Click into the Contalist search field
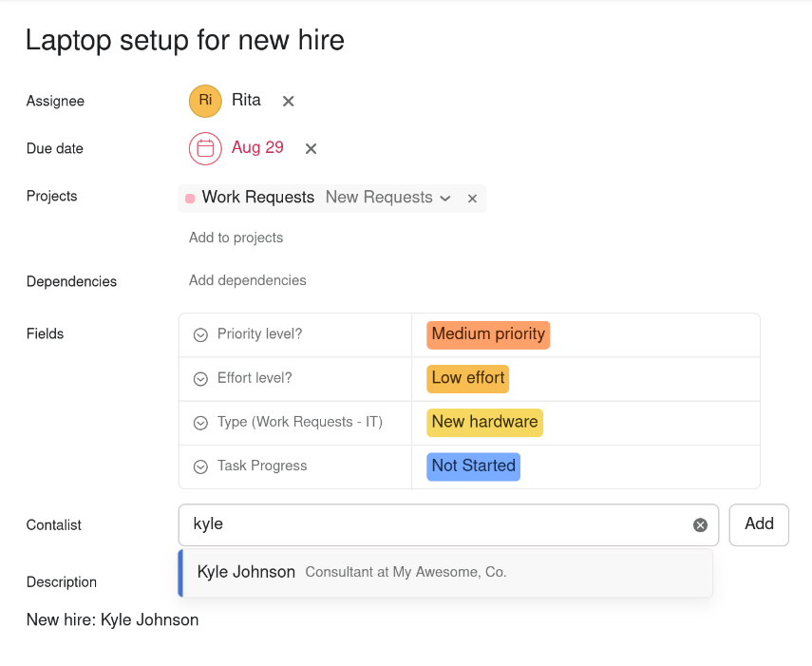The image size is (812, 666). coord(437,524)
